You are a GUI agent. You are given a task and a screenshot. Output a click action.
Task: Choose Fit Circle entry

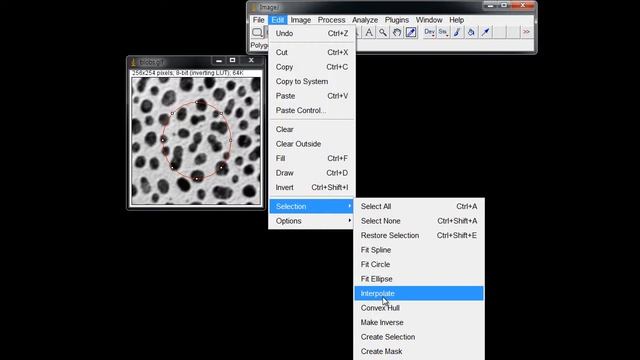click(x=419, y=264)
